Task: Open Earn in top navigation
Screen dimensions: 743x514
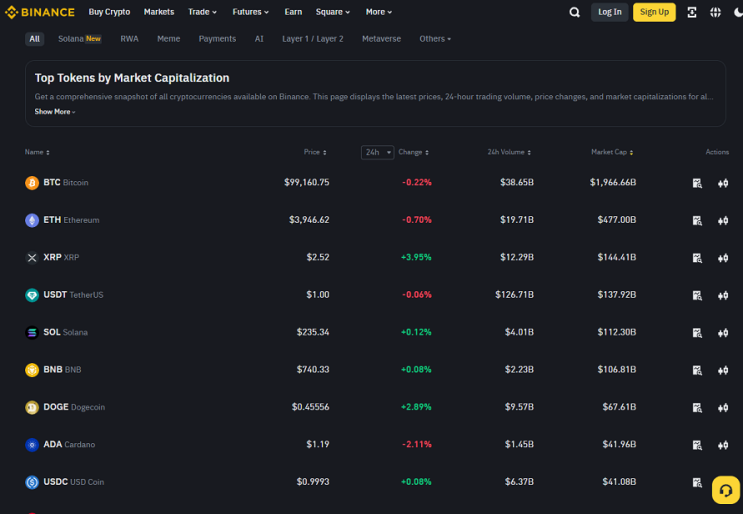Action: 293,12
